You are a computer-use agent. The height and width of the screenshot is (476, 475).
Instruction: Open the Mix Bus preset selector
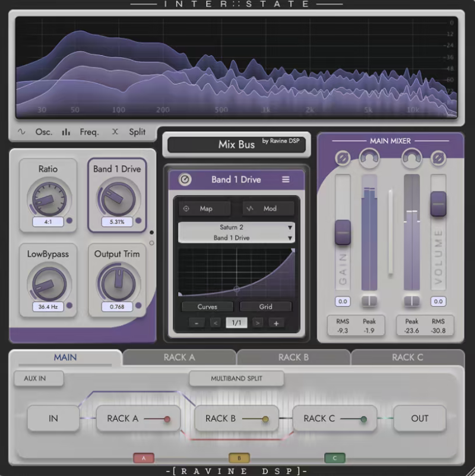[236, 144]
